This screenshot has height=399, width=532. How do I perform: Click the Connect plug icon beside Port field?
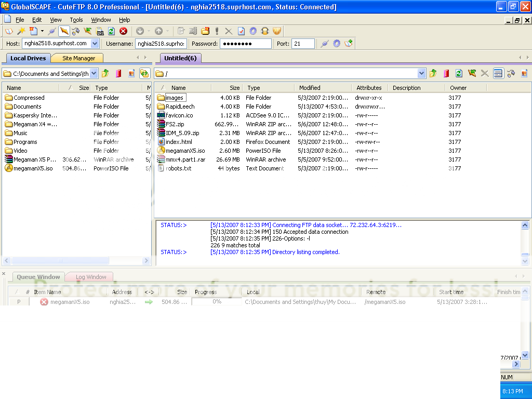(325, 44)
